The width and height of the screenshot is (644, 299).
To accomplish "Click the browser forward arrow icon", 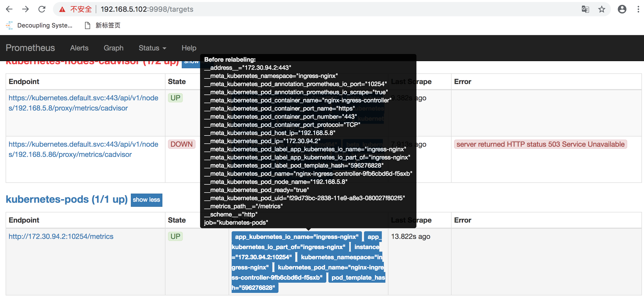I will tap(25, 9).
